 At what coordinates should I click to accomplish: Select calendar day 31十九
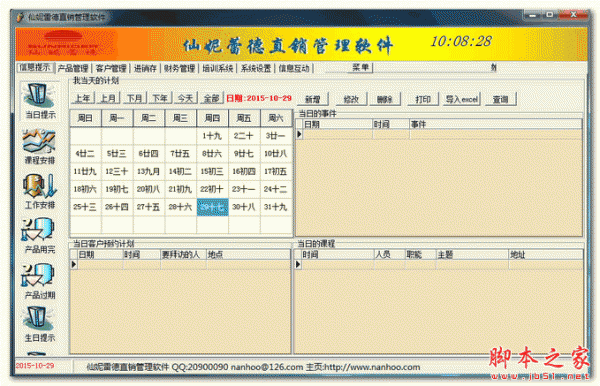(276, 207)
